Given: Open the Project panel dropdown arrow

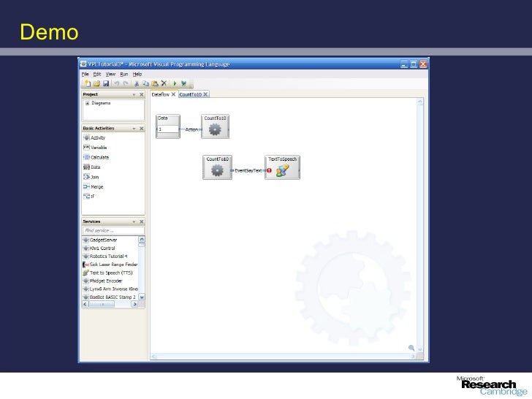Looking at the screenshot, I should 134,95.
